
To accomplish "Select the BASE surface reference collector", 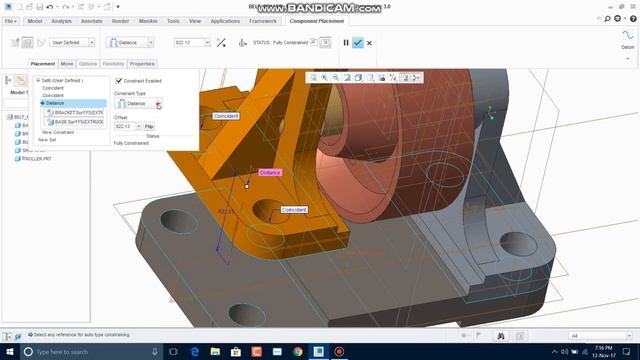I will tap(75, 122).
